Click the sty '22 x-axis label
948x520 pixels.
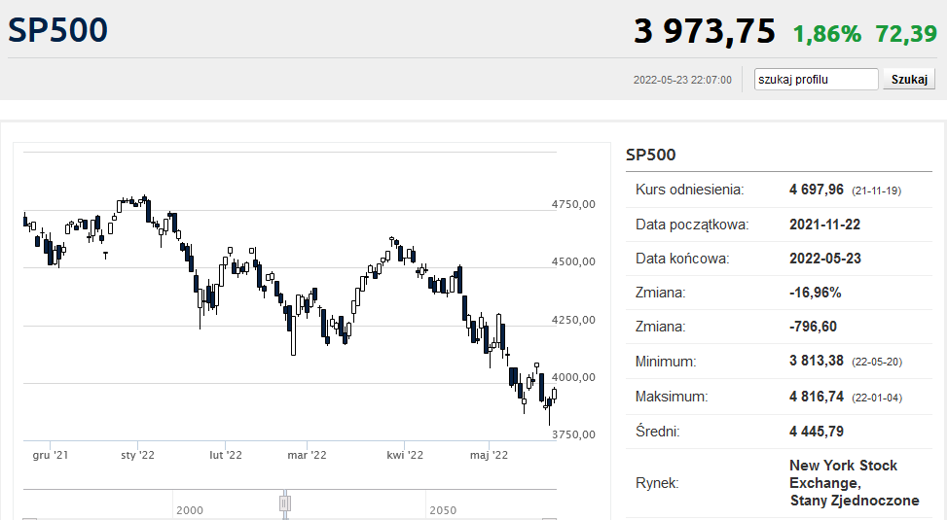(137, 455)
